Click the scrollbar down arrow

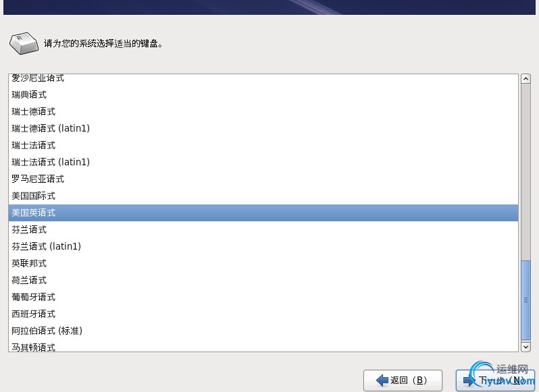coord(525,347)
